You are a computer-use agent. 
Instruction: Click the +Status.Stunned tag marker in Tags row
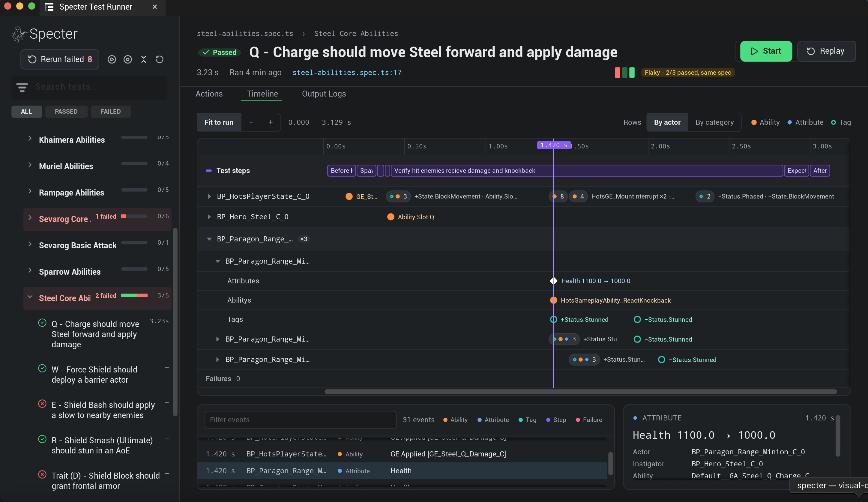[553, 319]
